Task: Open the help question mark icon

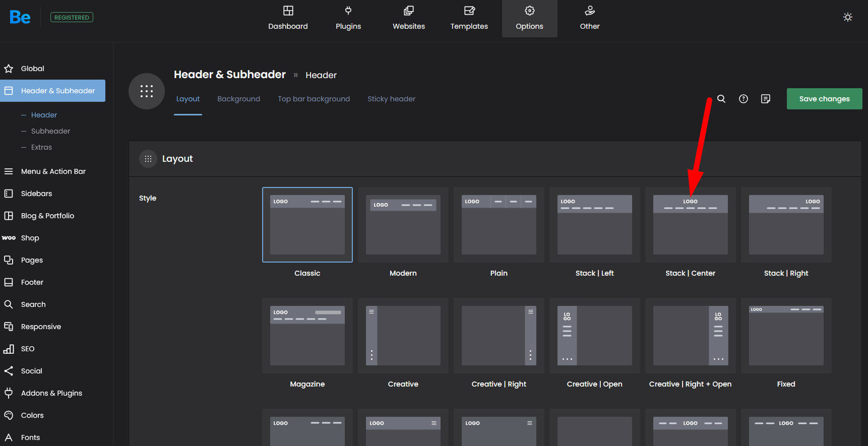Action: tap(743, 99)
